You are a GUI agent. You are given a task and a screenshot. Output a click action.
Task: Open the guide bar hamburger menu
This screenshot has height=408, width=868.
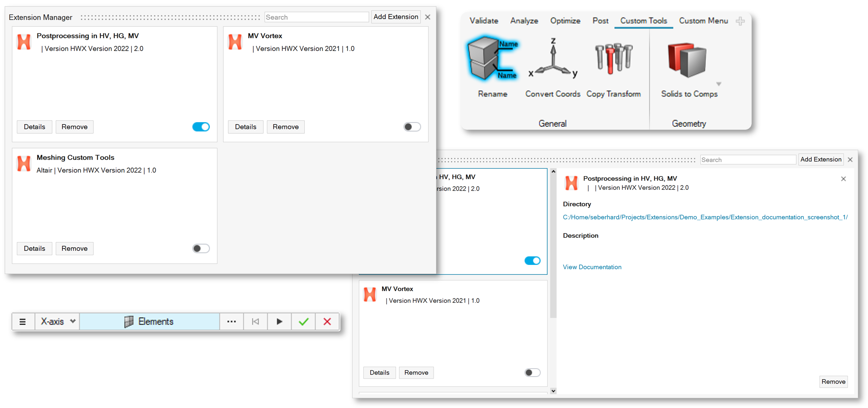[x=23, y=322]
